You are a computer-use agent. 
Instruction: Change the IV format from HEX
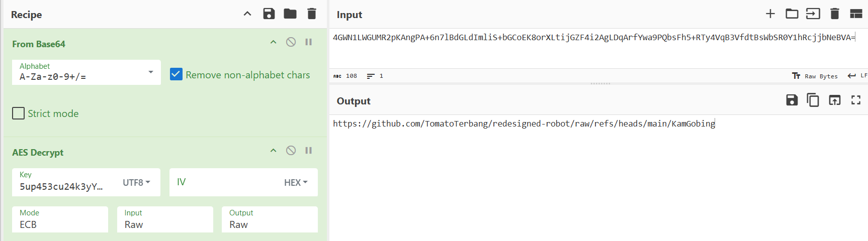[x=296, y=183]
